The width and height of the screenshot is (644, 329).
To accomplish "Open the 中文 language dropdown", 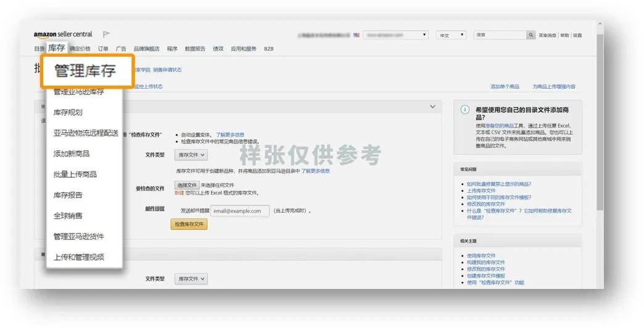I will (x=451, y=35).
